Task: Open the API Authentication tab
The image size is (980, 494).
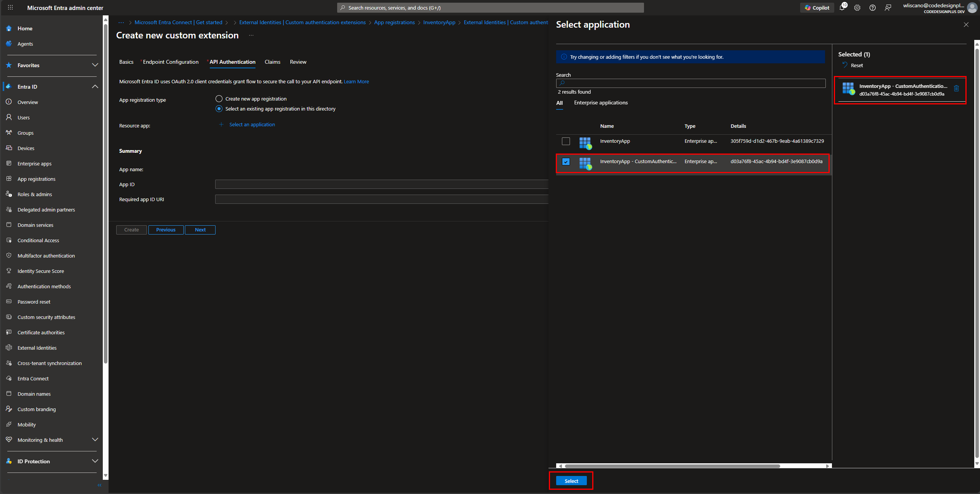Action: pos(232,62)
